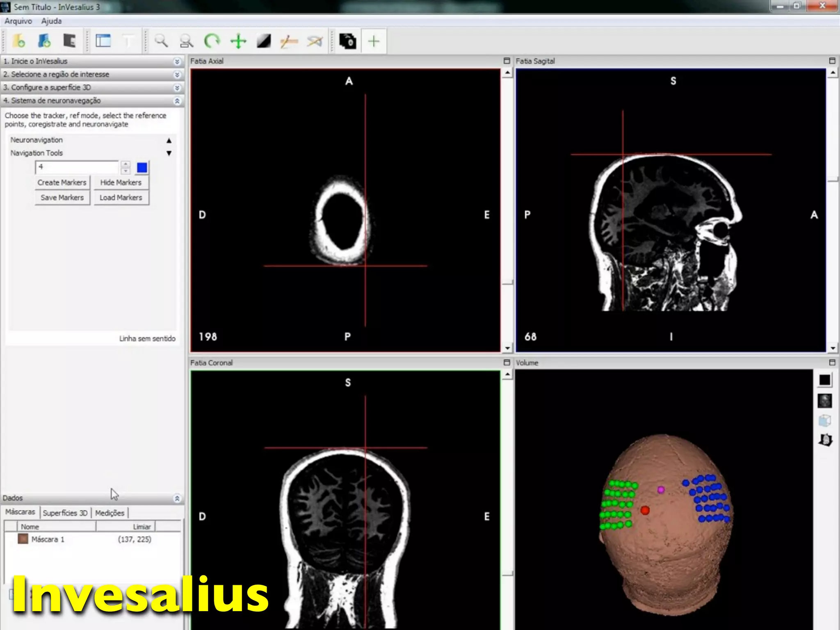Screen dimensions: 840x630
Task: Collapse the Navigation Tools section
Action: [169, 153]
